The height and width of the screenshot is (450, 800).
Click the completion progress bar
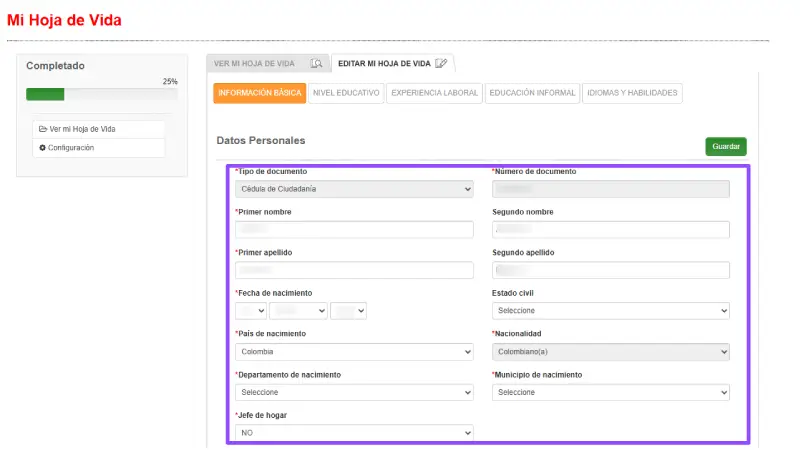[x=101, y=95]
